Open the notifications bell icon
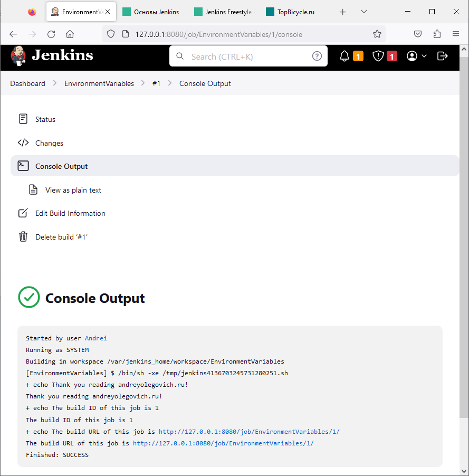 tap(344, 56)
